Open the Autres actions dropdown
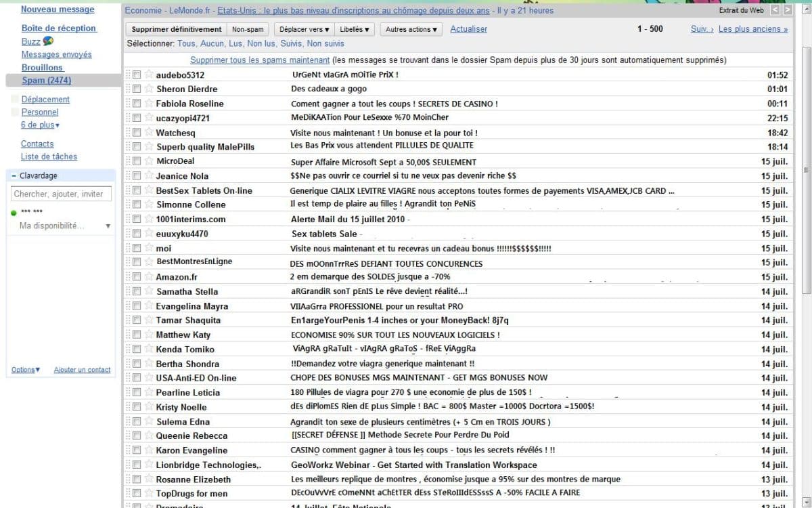Screen dimensions: 812x508 point(411,30)
